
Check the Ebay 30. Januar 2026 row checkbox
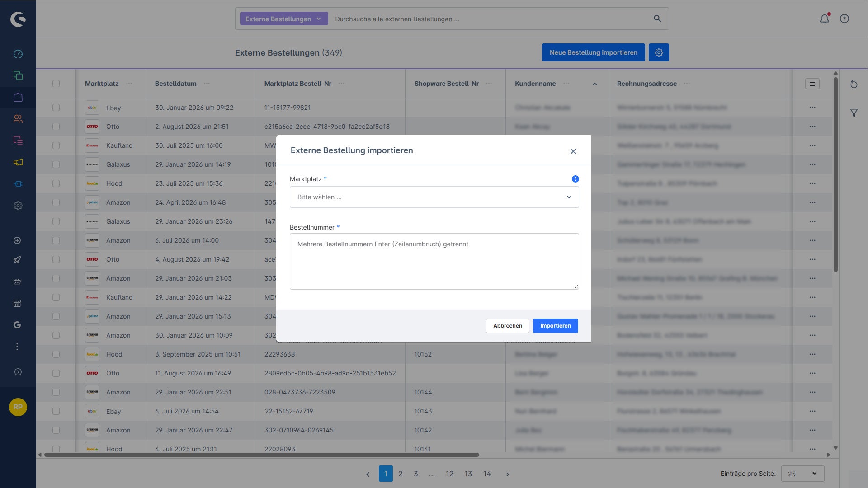pos(56,108)
